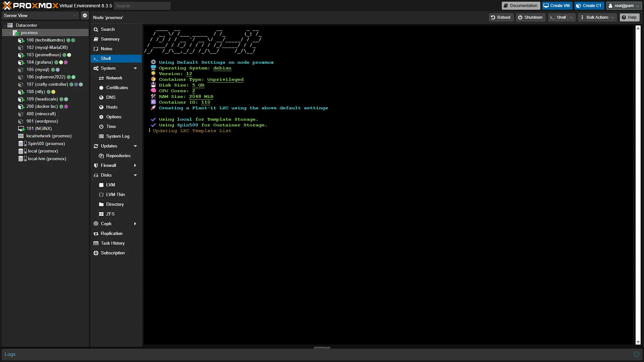Click the Create VM button
Screen dimensions: 644x362
pos(557,6)
